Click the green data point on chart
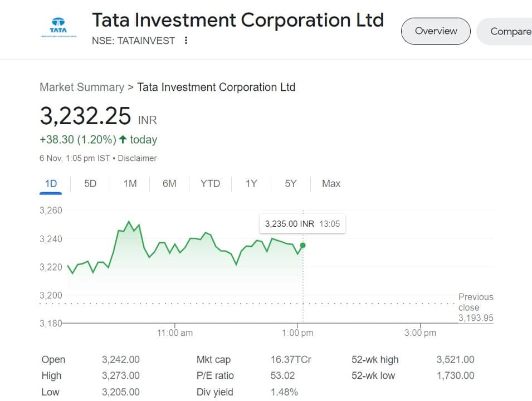Image resolution: width=532 pixels, height=401 pixels. point(302,245)
